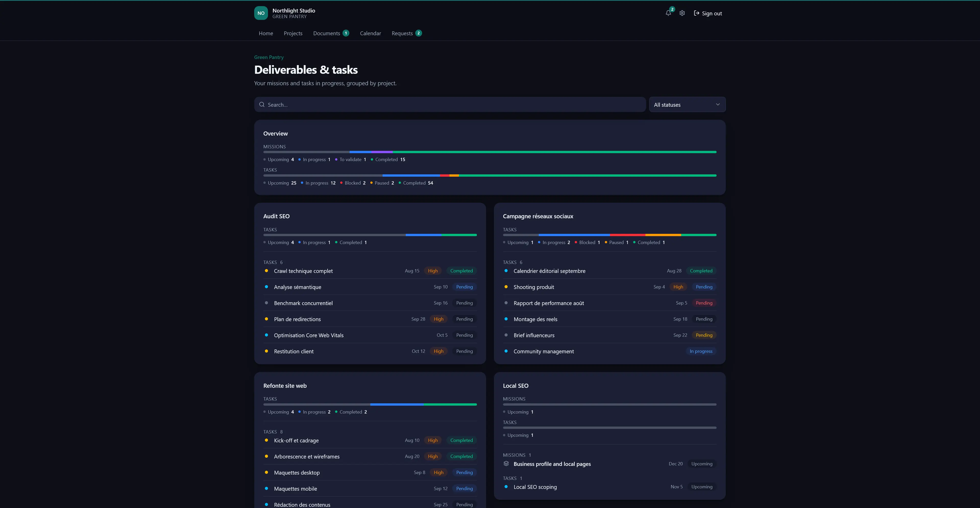
Task: Open the All statuses dropdown
Action: pos(687,105)
